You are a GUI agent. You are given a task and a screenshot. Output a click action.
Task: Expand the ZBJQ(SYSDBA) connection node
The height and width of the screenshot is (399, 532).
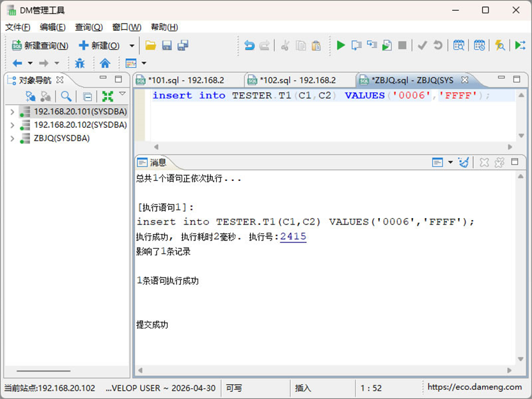coord(13,137)
